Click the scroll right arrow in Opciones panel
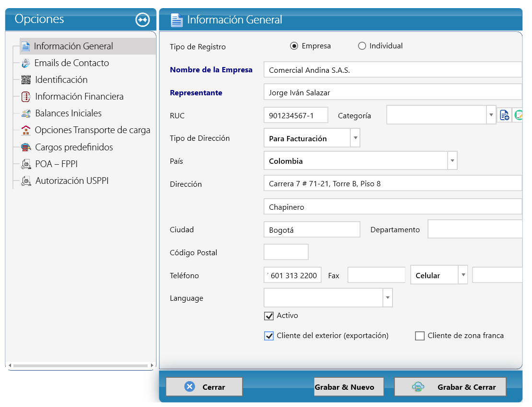 click(x=152, y=366)
